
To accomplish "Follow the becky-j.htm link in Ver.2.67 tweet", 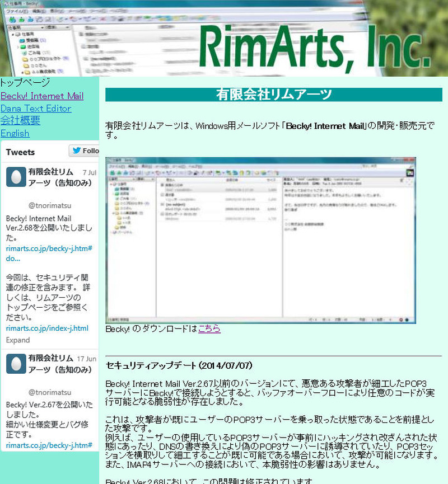I will 49,445.
